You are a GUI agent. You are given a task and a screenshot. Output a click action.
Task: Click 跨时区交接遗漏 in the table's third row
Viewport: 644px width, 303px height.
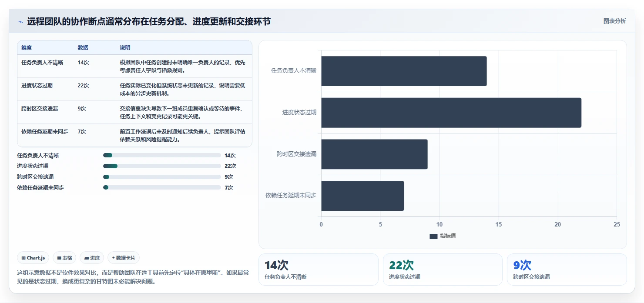click(40, 109)
